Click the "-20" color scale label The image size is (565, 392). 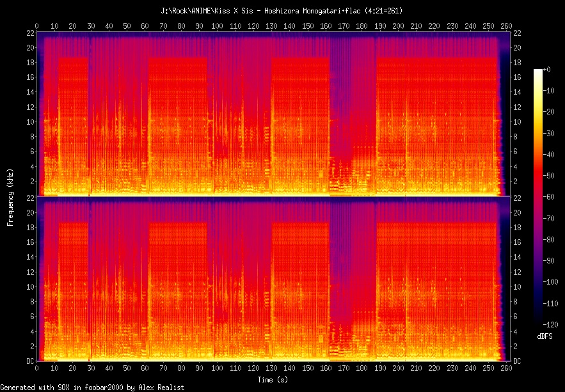(x=548, y=112)
